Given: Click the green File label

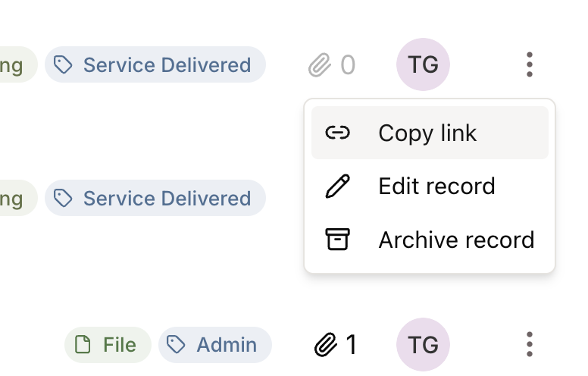Looking at the screenshot, I should click(108, 345).
